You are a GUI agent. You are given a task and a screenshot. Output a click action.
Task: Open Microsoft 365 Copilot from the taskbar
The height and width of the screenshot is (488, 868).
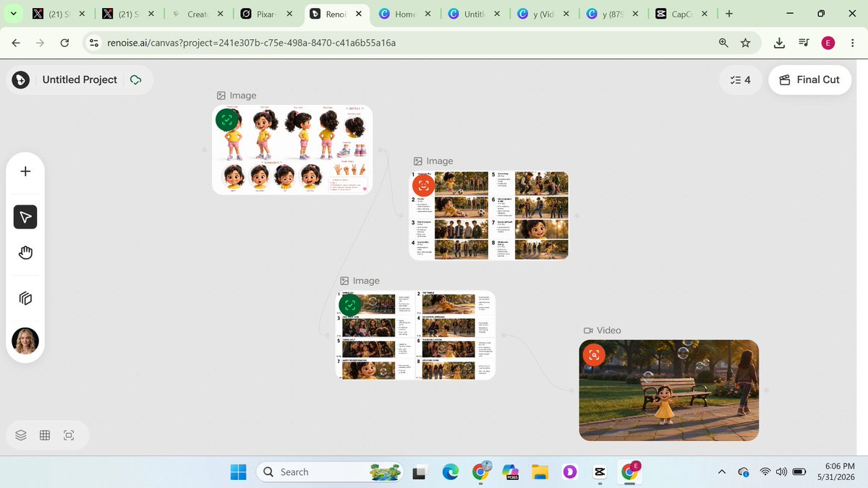510,472
